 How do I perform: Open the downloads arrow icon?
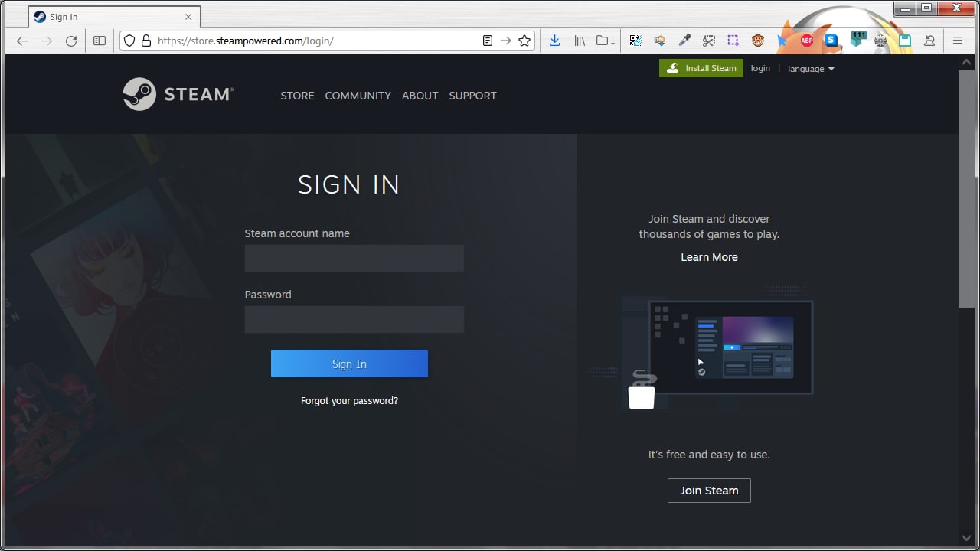555,41
